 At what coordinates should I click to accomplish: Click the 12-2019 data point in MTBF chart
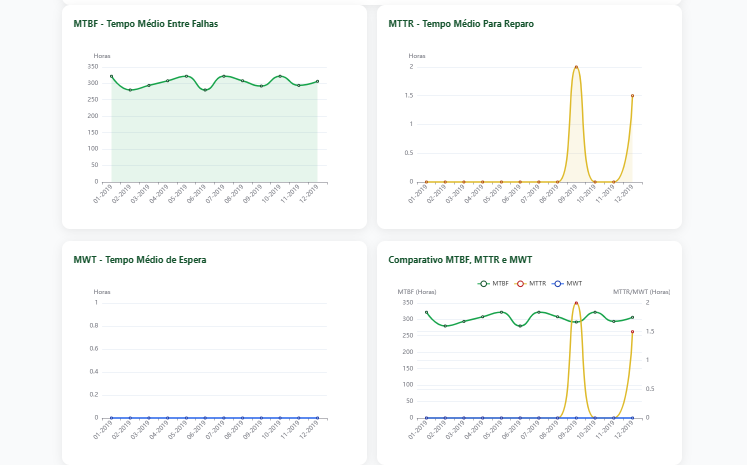coord(318,82)
